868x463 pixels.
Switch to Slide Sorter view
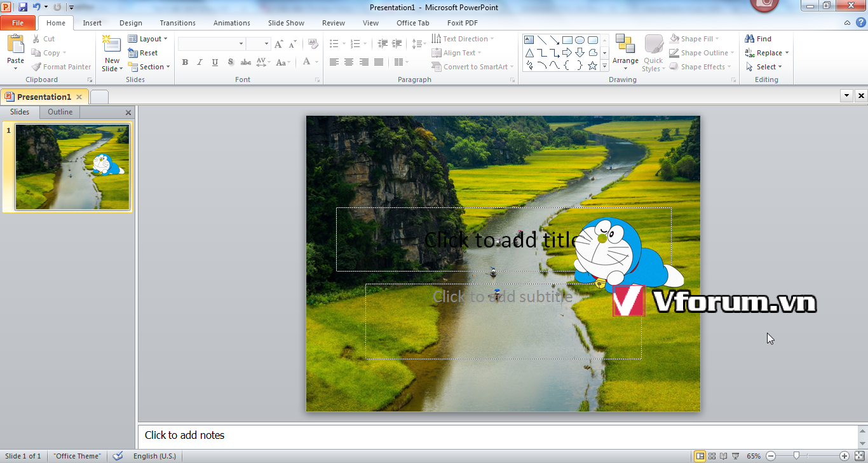click(712, 456)
